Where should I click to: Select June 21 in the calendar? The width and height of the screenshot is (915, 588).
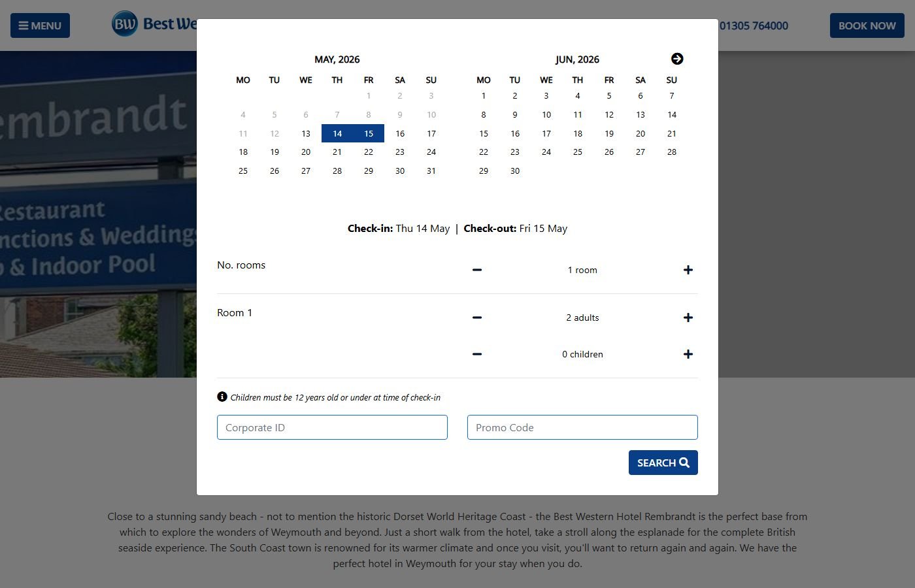point(672,133)
